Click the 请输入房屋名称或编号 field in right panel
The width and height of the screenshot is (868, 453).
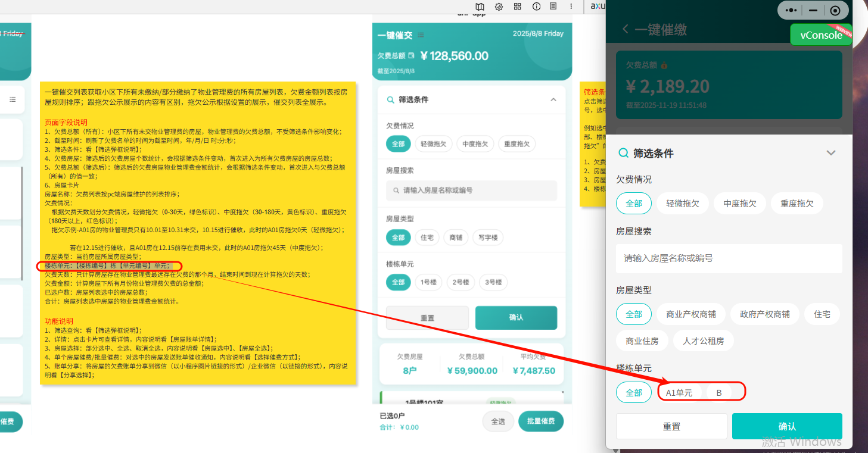729,258
